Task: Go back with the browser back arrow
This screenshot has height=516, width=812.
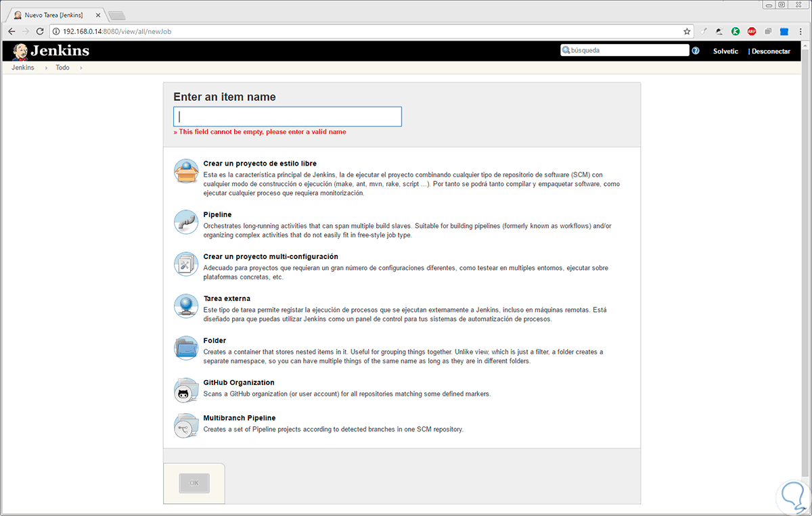Action: 12,31
